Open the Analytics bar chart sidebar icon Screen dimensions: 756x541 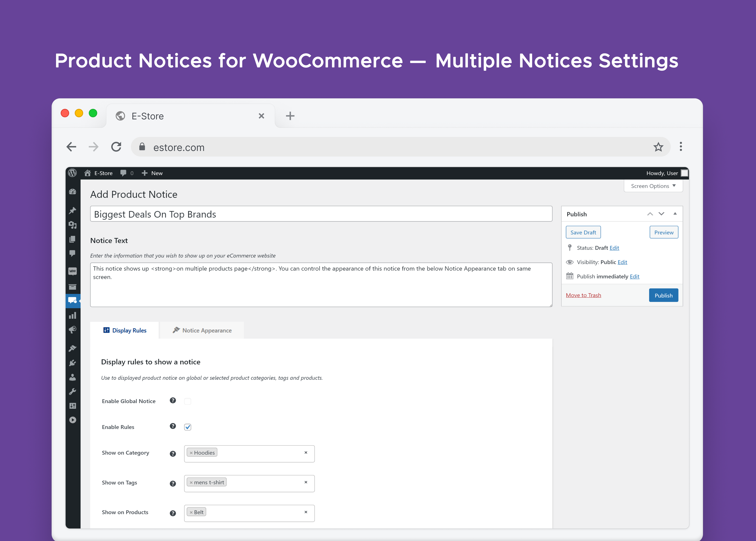(x=73, y=315)
